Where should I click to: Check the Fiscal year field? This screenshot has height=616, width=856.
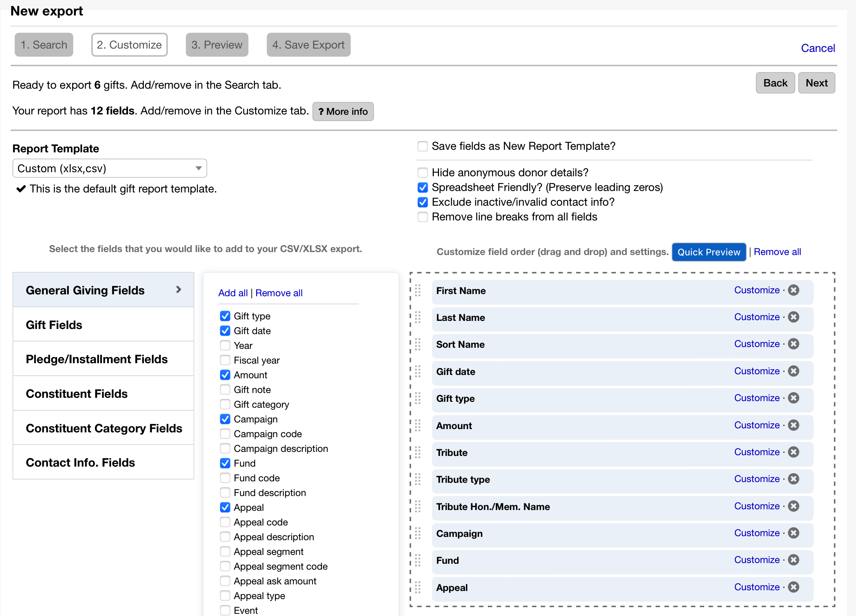(x=225, y=360)
